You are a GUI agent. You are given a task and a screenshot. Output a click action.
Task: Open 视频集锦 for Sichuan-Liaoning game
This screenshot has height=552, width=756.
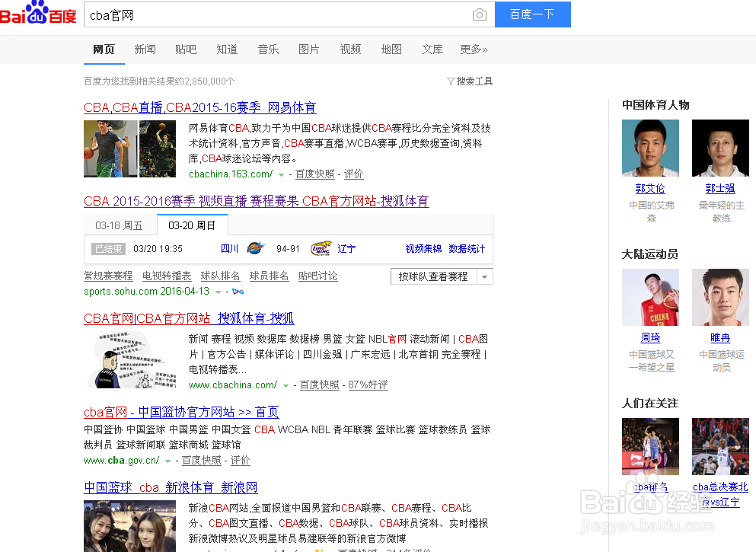[423, 249]
